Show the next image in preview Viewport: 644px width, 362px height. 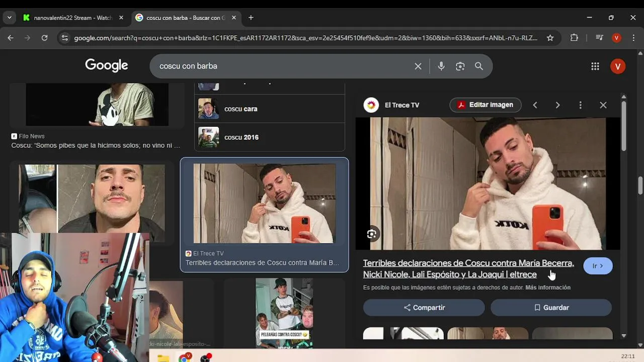click(x=557, y=105)
